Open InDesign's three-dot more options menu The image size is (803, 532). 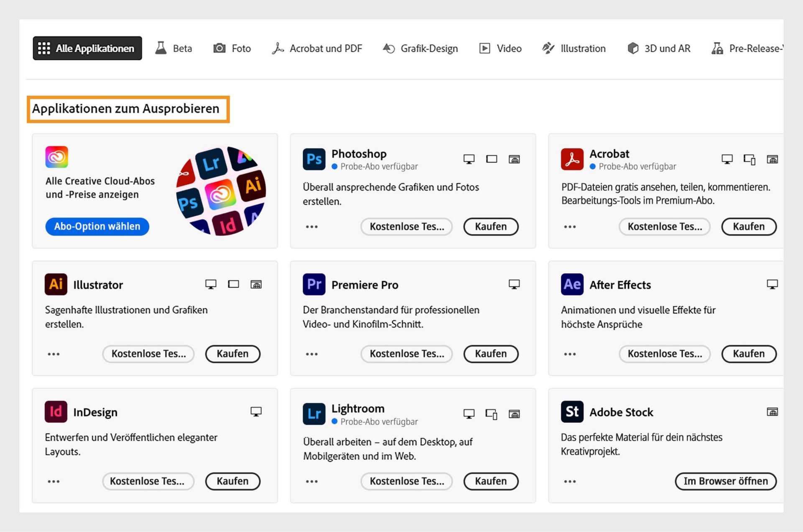point(54,481)
